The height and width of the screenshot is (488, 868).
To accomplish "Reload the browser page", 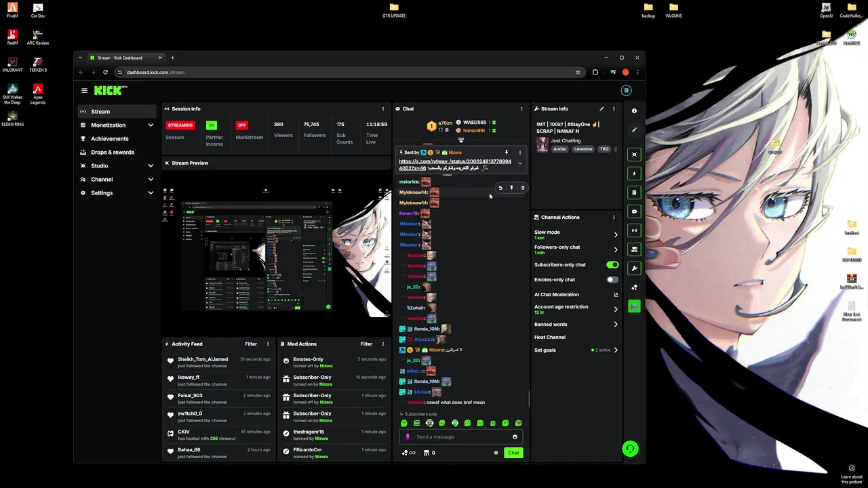I will pos(105,72).
